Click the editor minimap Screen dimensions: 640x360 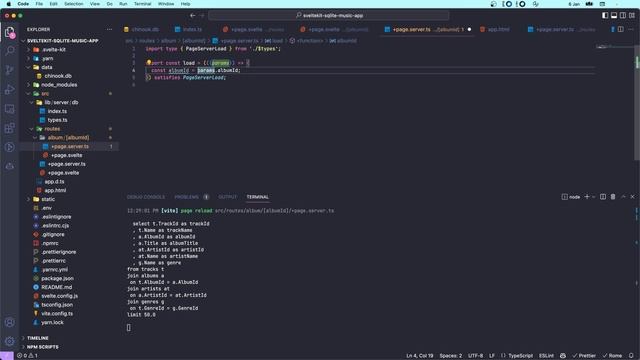coord(614,47)
